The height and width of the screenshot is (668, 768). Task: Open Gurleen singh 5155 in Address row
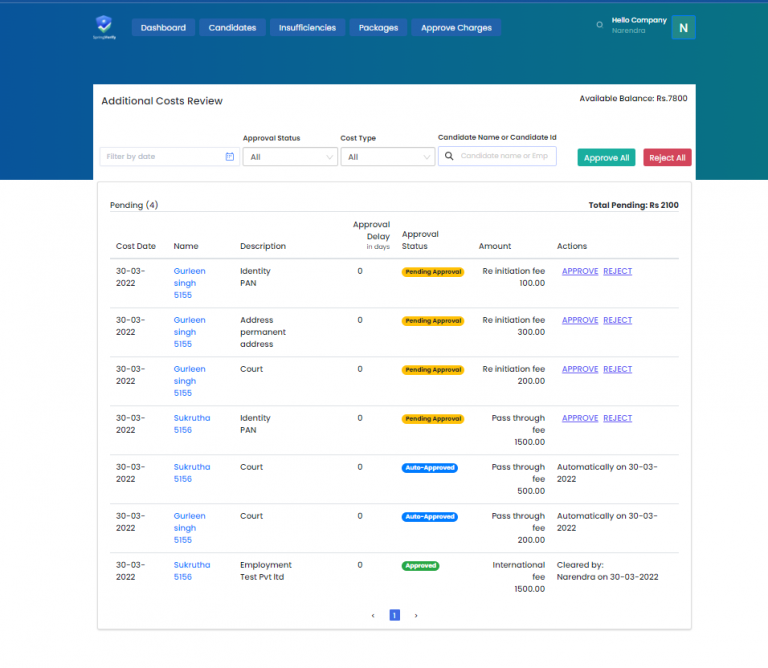click(x=190, y=332)
